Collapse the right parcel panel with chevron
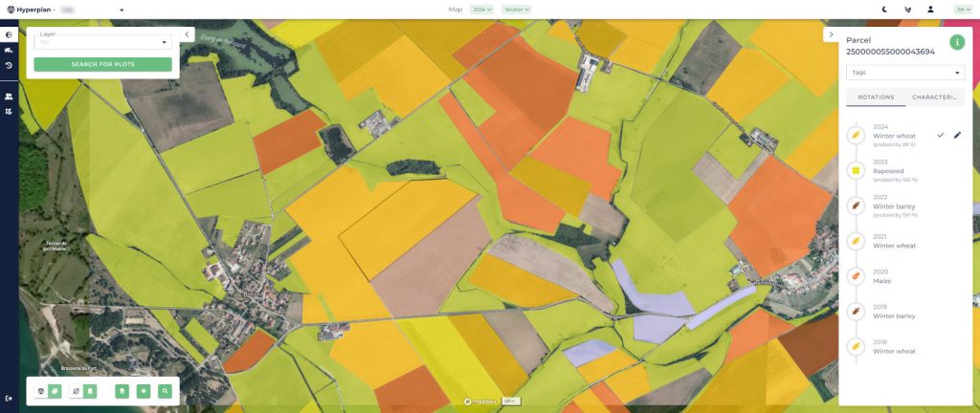Screen dimensions: 980x413 click(831, 34)
